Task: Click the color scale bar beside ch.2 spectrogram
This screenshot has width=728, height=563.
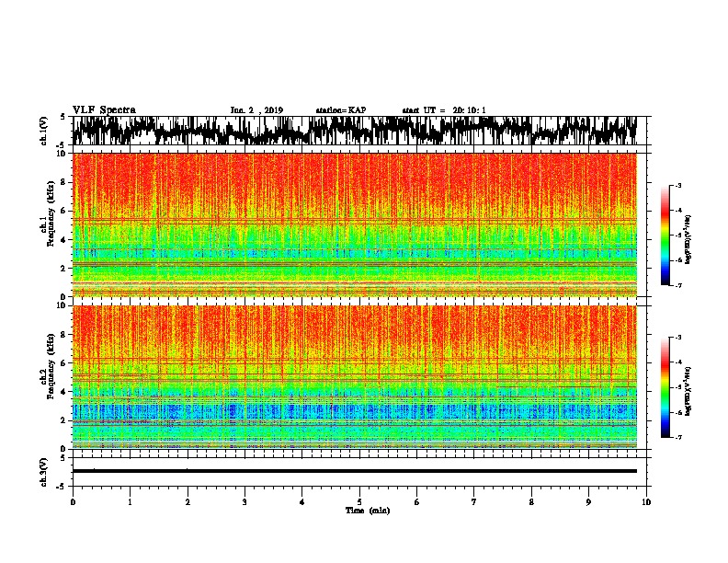Action: [665, 387]
